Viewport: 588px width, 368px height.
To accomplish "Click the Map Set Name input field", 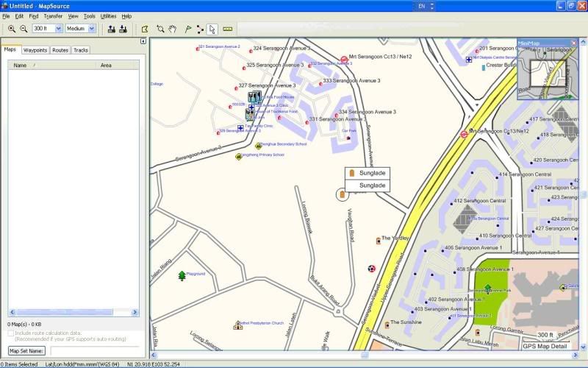I will point(95,351).
